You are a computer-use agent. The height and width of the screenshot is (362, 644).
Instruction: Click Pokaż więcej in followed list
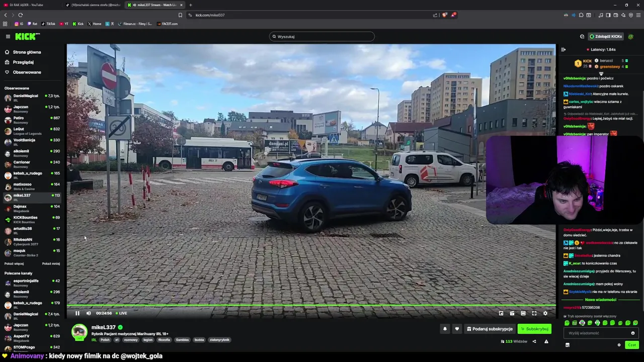pos(14,263)
